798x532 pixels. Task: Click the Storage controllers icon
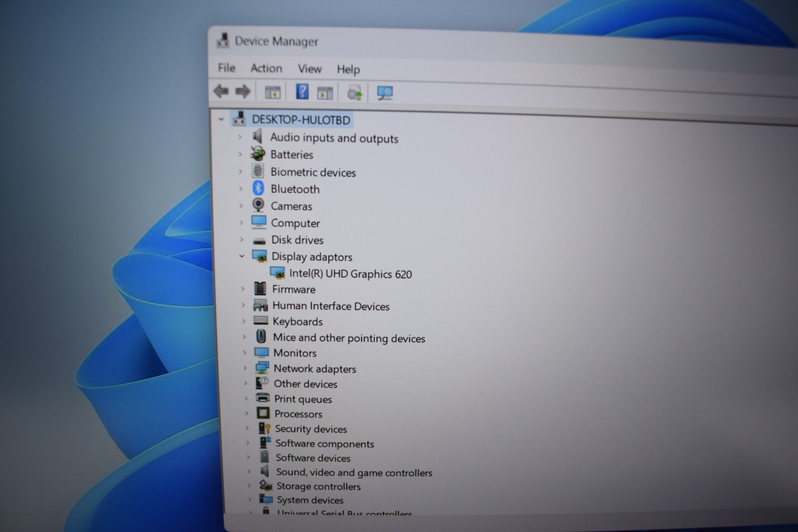[x=266, y=485]
